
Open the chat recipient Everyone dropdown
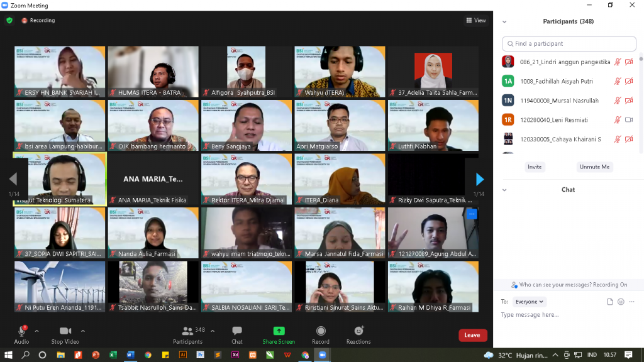click(529, 302)
